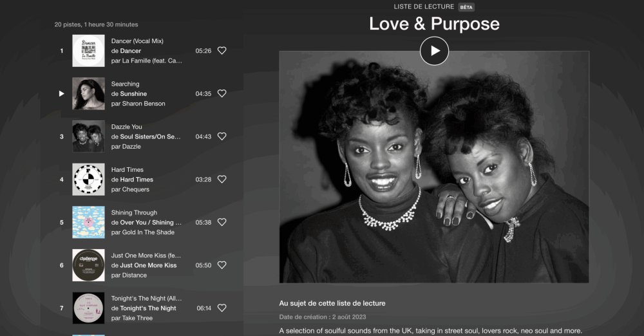Click the large playlist cover photo
The image size is (644, 336).
(434, 167)
